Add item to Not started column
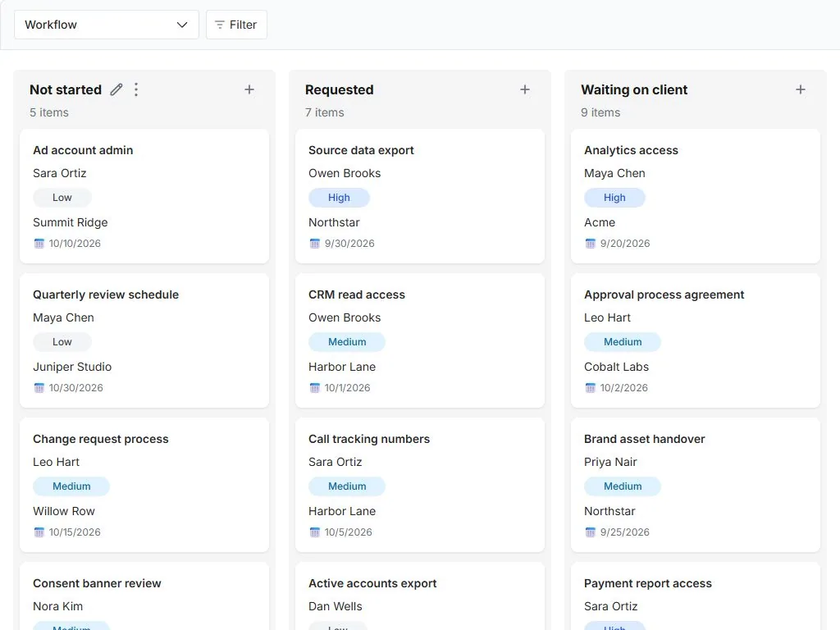840x630 pixels. [x=249, y=89]
